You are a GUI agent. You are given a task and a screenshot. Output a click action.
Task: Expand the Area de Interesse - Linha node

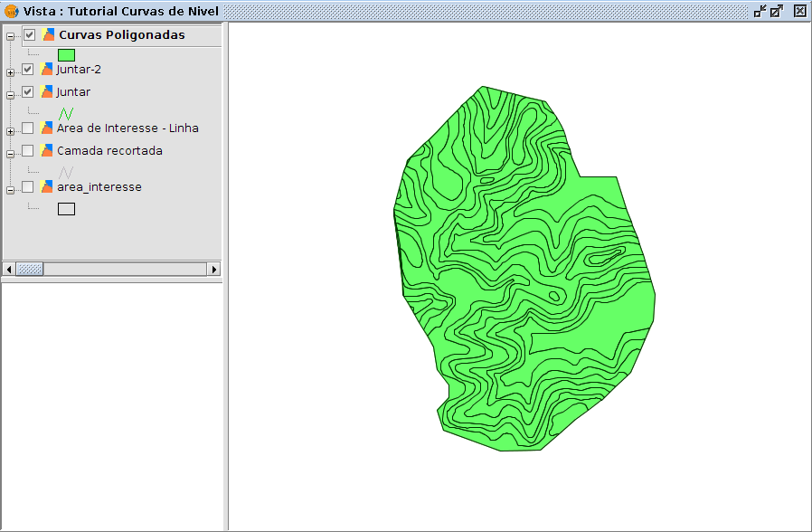10,131
